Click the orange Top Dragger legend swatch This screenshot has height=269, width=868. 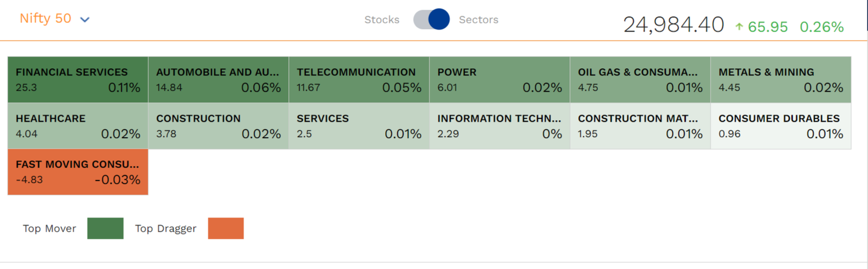tap(226, 228)
